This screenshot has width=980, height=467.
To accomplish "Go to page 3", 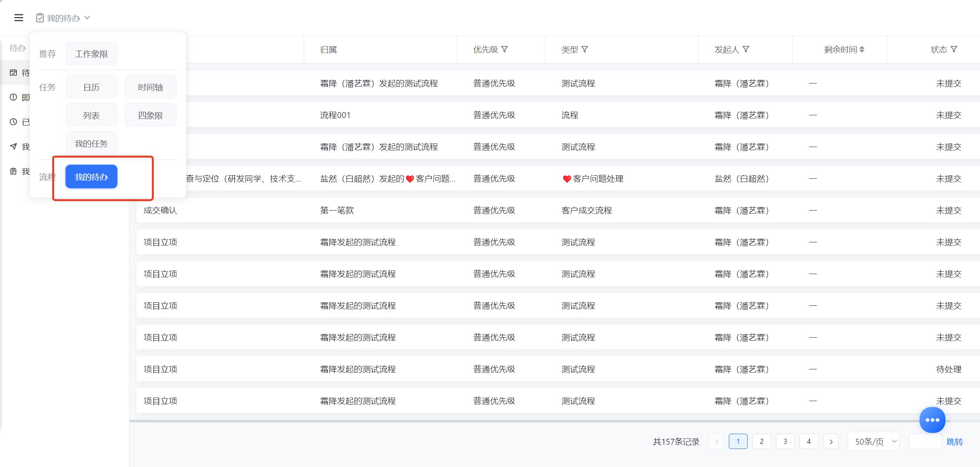I will click(785, 442).
